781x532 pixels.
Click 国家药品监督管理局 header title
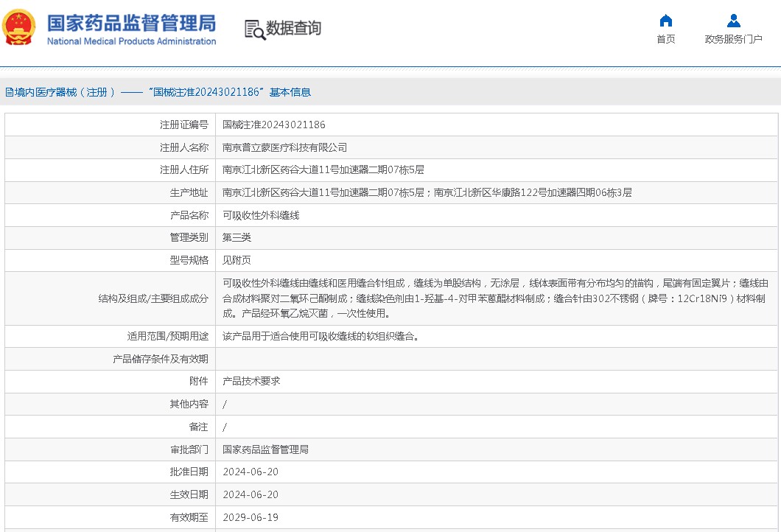click(131, 23)
